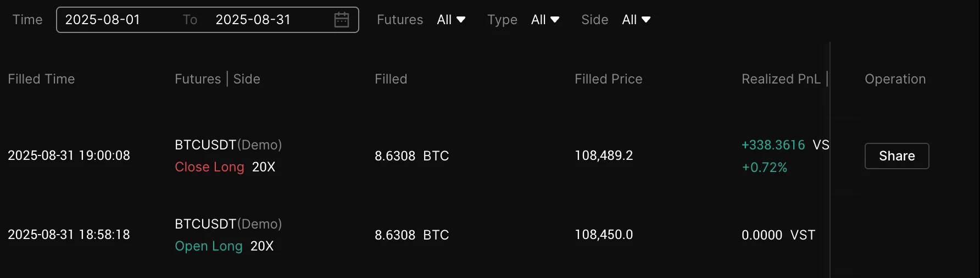This screenshot has width=980, height=278.
Task: Click end date 2025-08-31 field
Action: coord(253,20)
